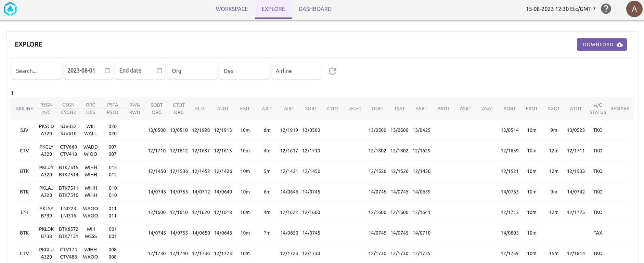Click the A/C STATUS column header
This screenshot has height=263, width=644.
point(597,109)
